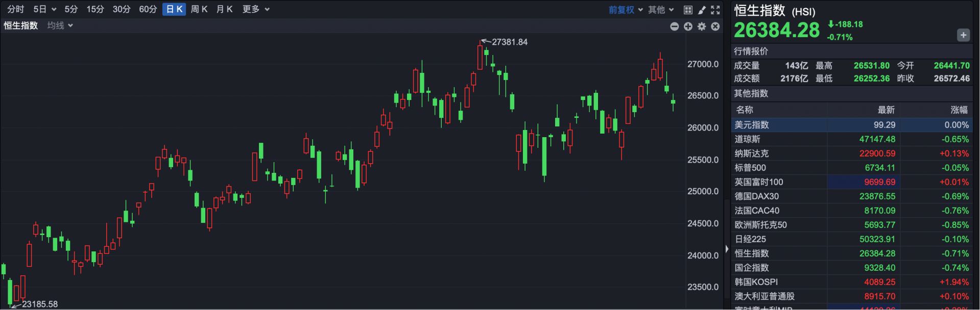980x310 pixels.
Task: Expand the 5日 period dropdown
Action: tap(44, 9)
